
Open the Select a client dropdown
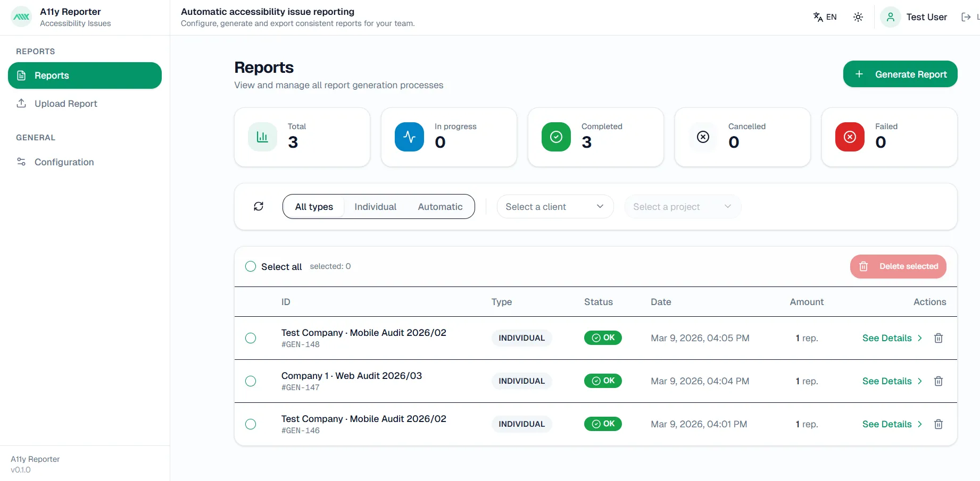coord(554,207)
